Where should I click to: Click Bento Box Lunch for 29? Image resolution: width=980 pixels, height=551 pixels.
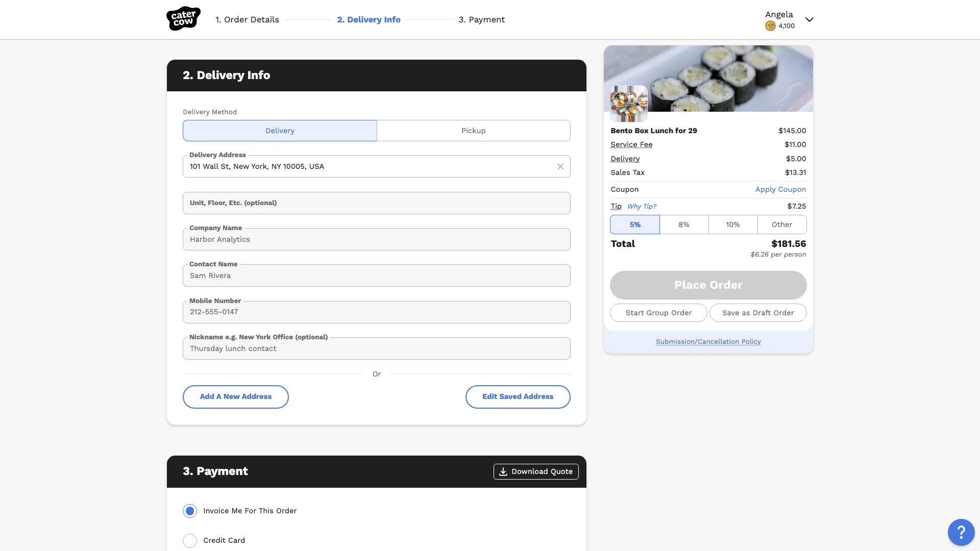653,131
